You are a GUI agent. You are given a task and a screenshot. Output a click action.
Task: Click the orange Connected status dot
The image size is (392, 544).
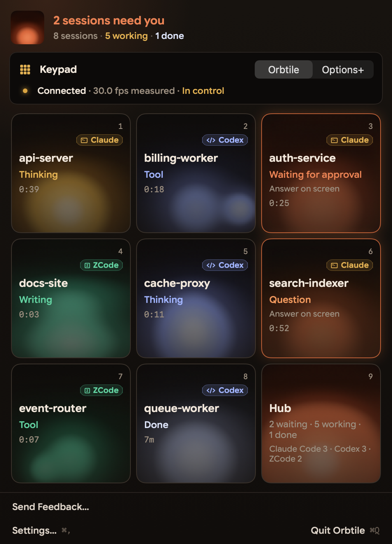click(x=25, y=91)
